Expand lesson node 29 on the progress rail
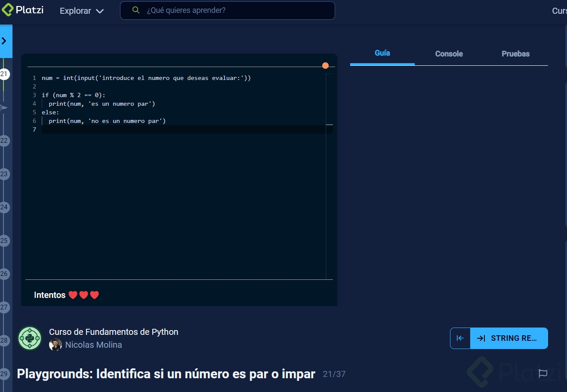This screenshot has height=392, width=567. click(x=4, y=374)
